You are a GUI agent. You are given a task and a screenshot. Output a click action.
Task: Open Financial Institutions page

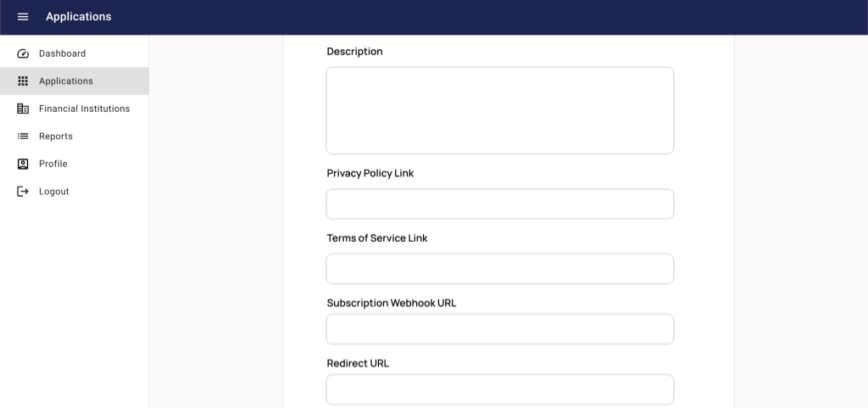pyautogui.click(x=75, y=109)
